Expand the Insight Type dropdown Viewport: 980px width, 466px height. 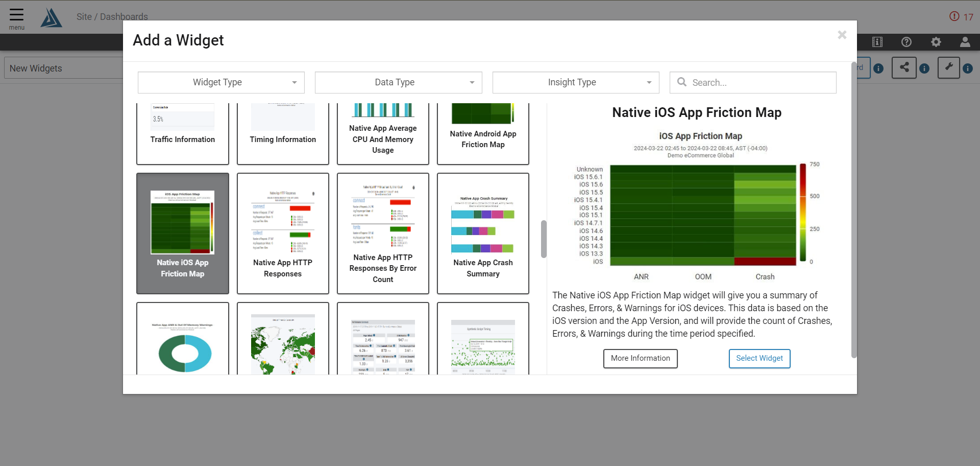point(576,82)
